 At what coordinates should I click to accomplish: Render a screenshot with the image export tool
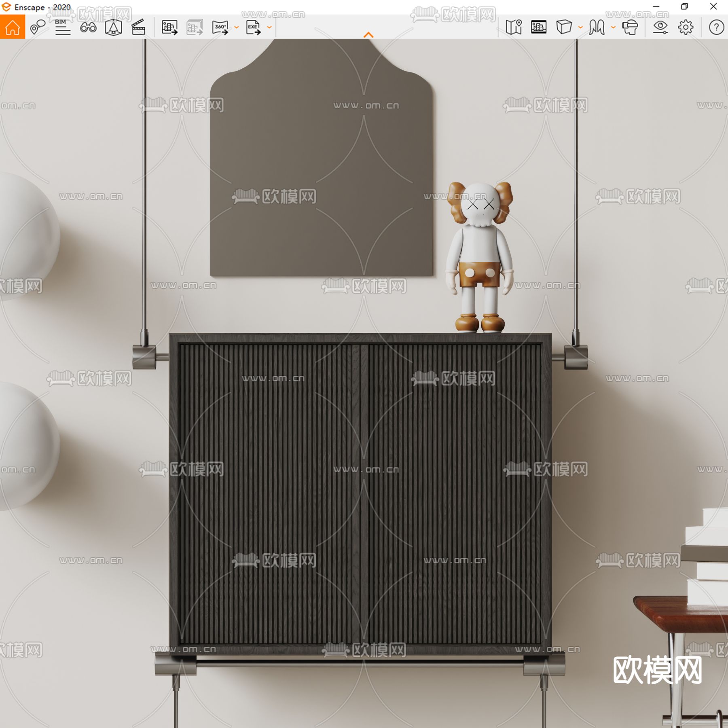click(x=170, y=28)
